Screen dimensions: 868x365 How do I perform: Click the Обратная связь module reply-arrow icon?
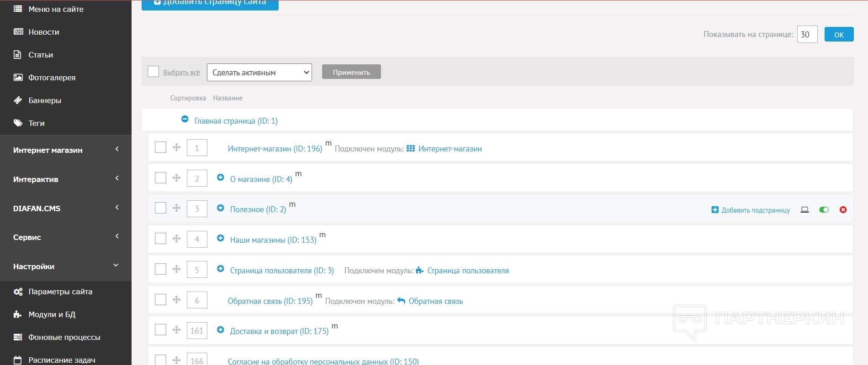pos(401,301)
